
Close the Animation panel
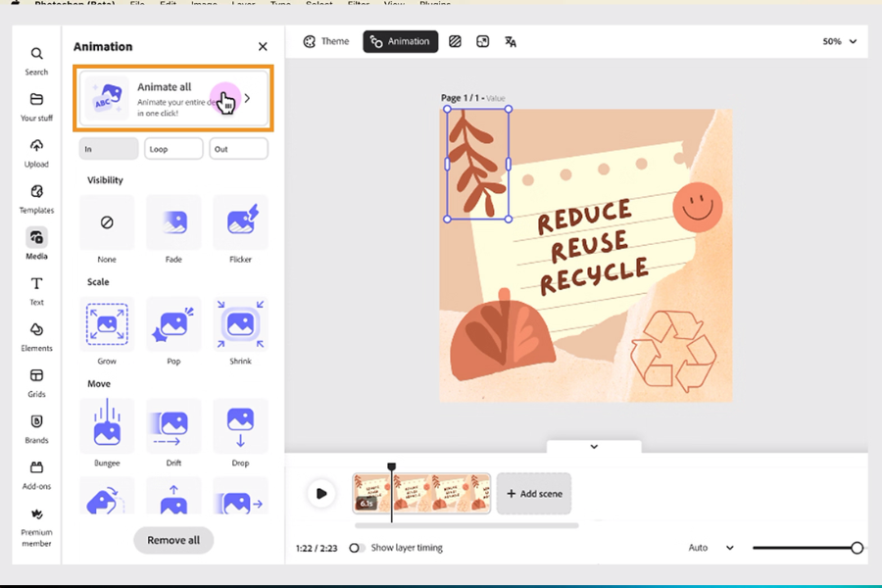click(x=263, y=47)
